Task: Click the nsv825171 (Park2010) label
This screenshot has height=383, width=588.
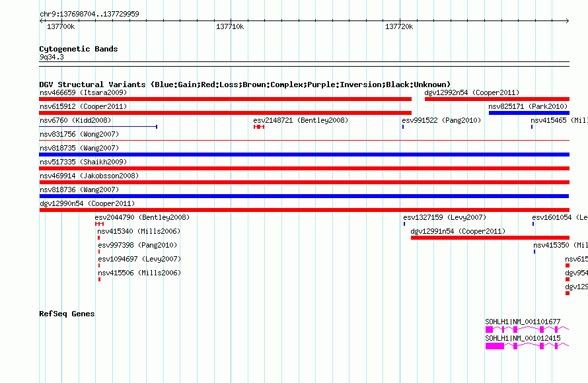Action: point(528,106)
